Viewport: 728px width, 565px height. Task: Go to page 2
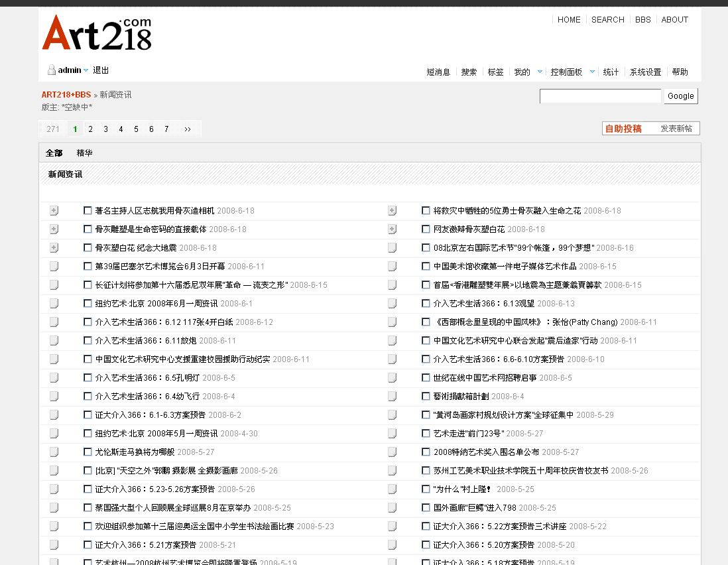pyautogui.click(x=91, y=129)
